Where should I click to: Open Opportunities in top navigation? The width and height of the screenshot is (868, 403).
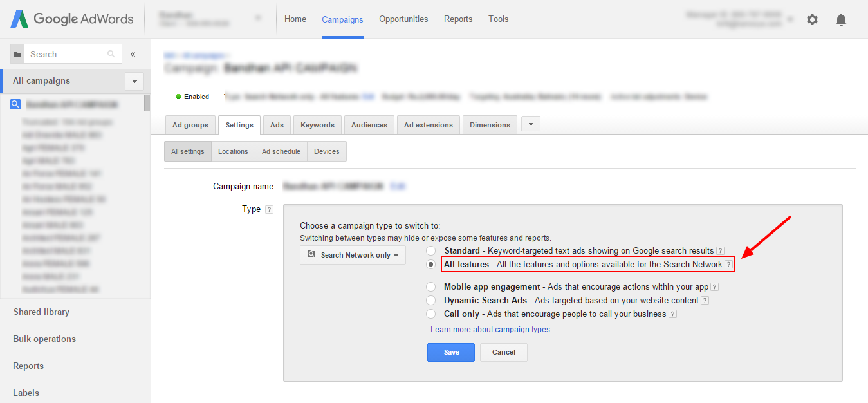click(x=403, y=19)
